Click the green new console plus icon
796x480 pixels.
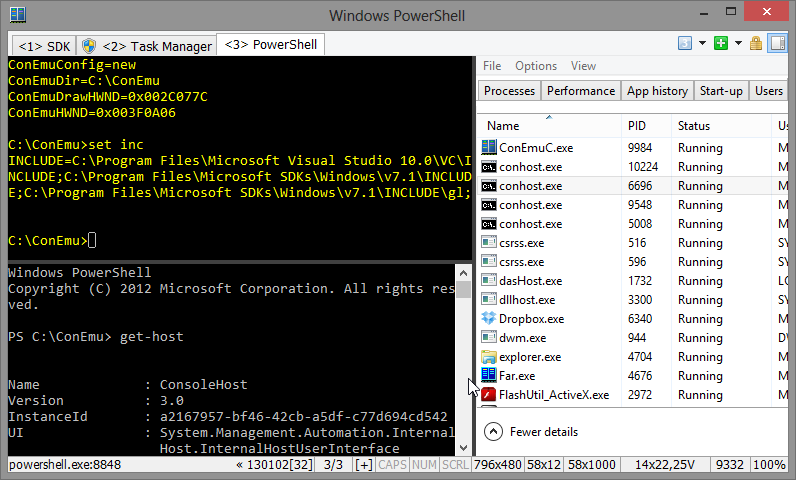pos(720,43)
